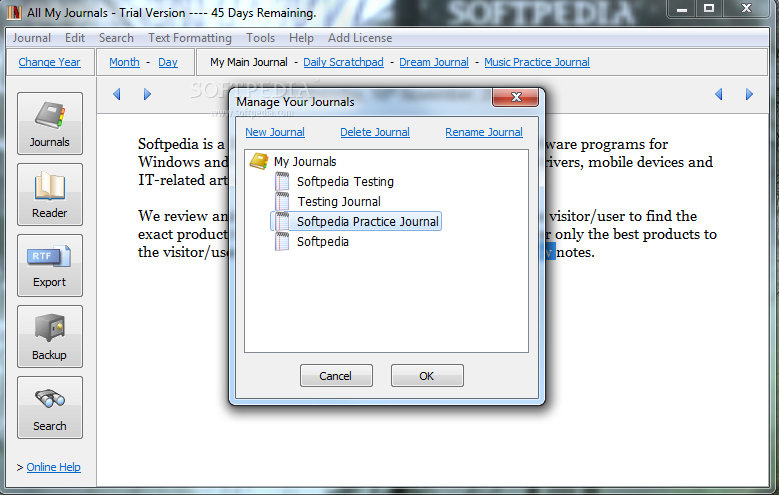Open the Tools menu
The width and height of the screenshot is (779, 495).
260,38
